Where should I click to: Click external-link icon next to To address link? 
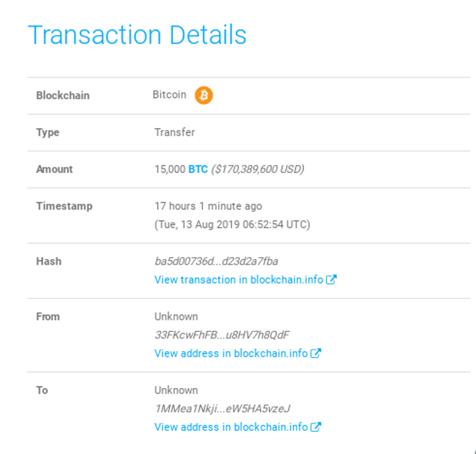coord(316,427)
